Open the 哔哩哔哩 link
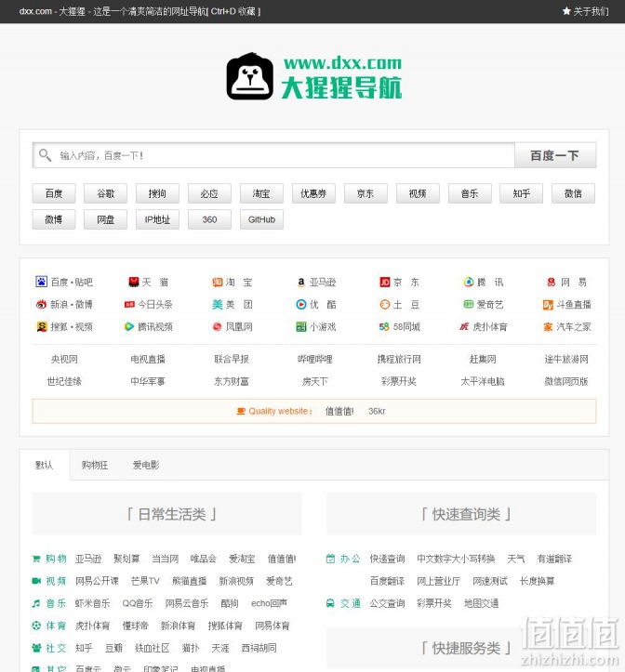This screenshot has width=625, height=672. [x=315, y=359]
